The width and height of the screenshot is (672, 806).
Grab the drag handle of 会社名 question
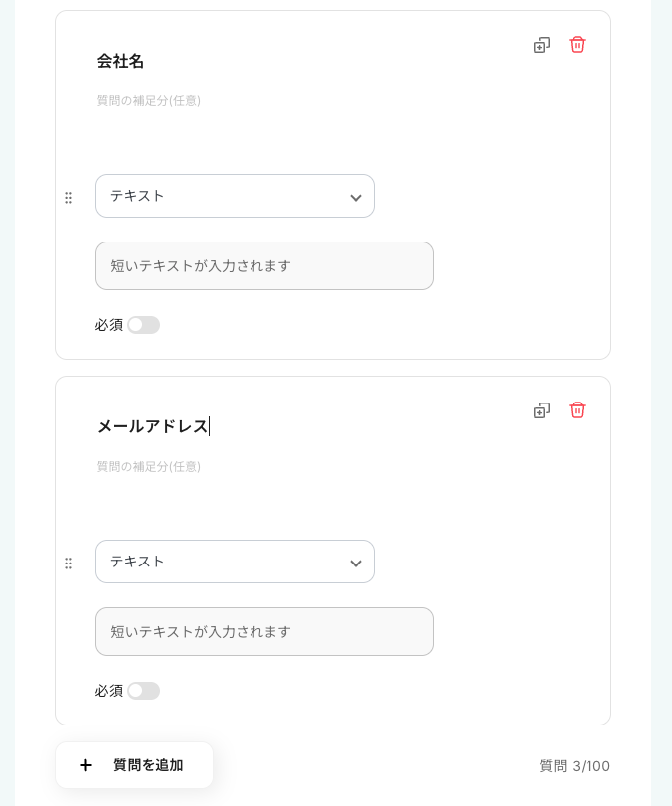coord(68,198)
